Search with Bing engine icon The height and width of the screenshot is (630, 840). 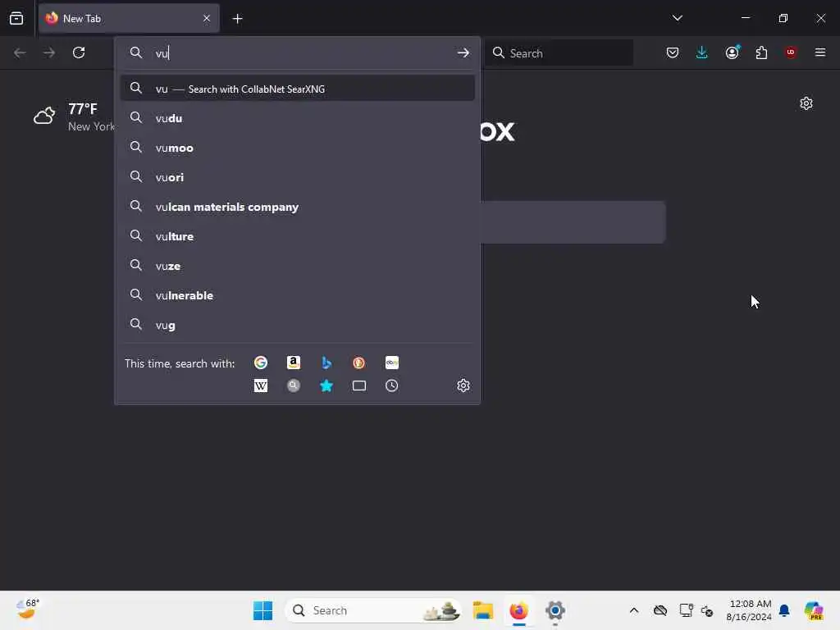pos(326,363)
